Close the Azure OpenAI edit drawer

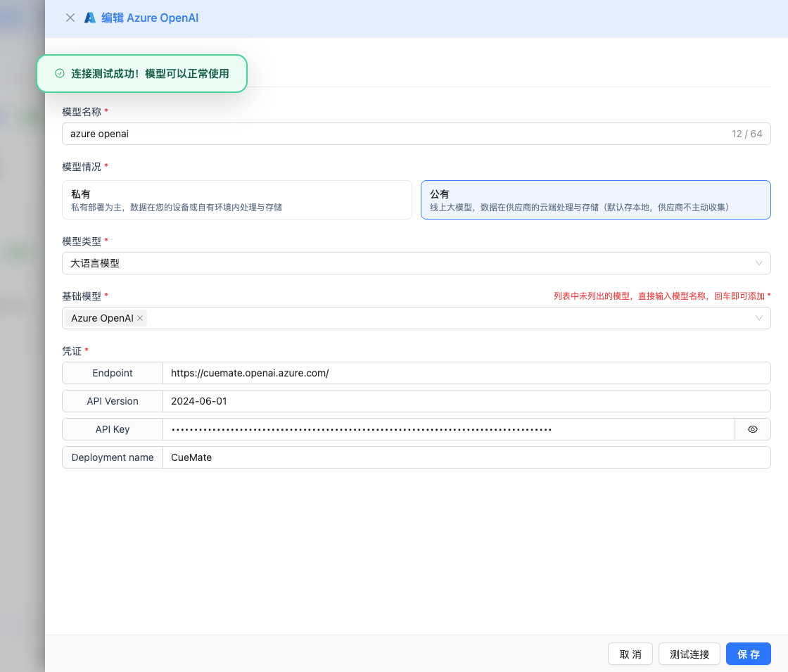pyautogui.click(x=70, y=18)
